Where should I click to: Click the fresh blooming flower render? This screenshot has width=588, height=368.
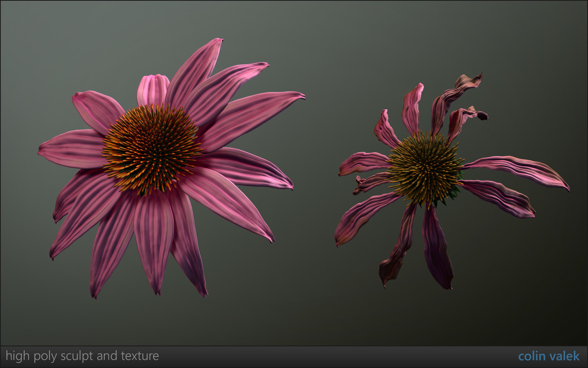(171, 168)
